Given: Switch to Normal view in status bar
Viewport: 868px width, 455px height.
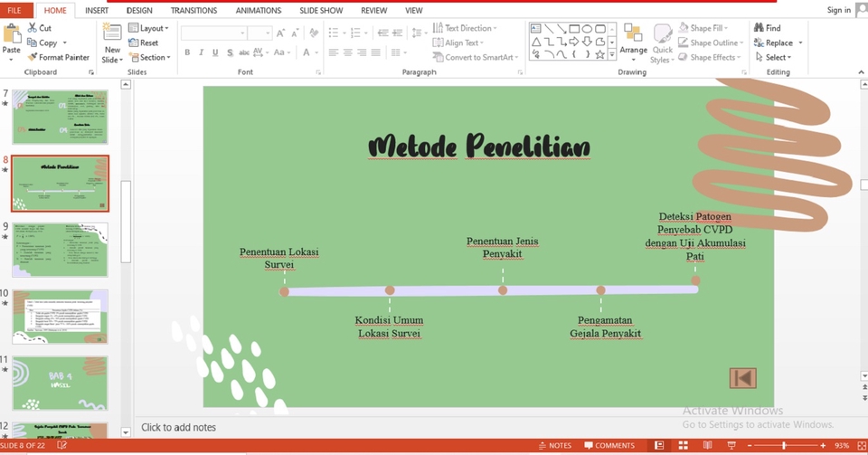Looking at the screenshot, I should coord(659,446).
